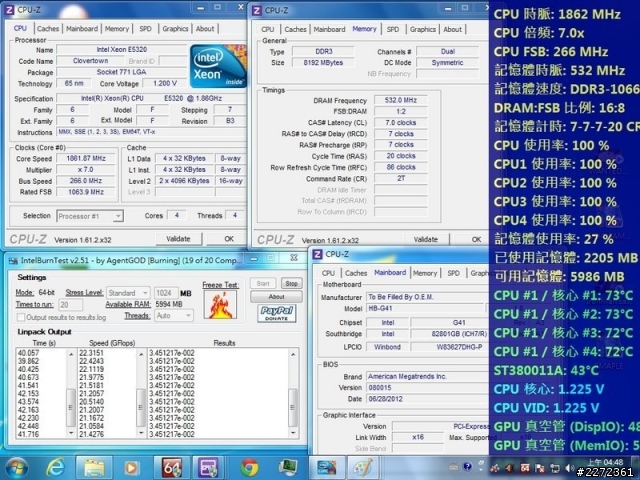Launch Internet Explorer from the taskbar

(x=56, y=467)
